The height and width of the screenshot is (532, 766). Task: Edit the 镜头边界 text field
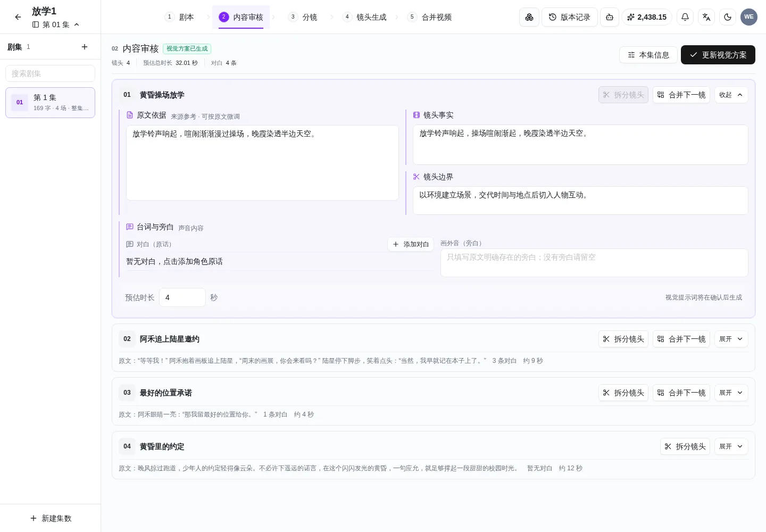[580, 201]
